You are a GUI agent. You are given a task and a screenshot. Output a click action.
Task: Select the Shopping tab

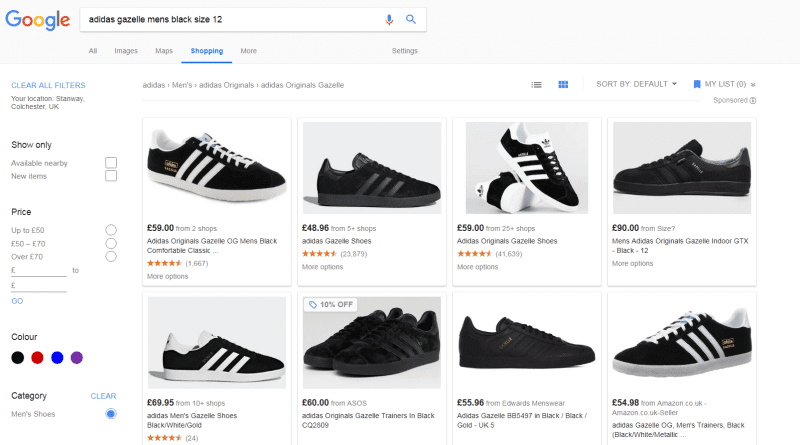[207, 51]
